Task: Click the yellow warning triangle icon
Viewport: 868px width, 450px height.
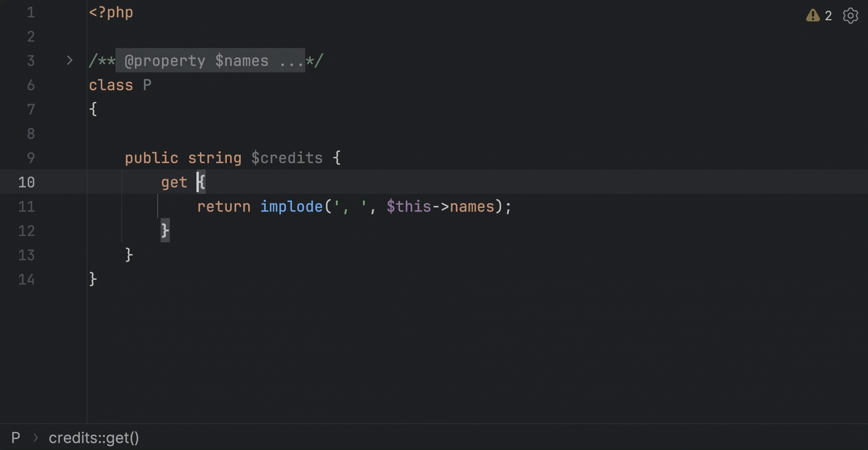Action: point(812,16)
